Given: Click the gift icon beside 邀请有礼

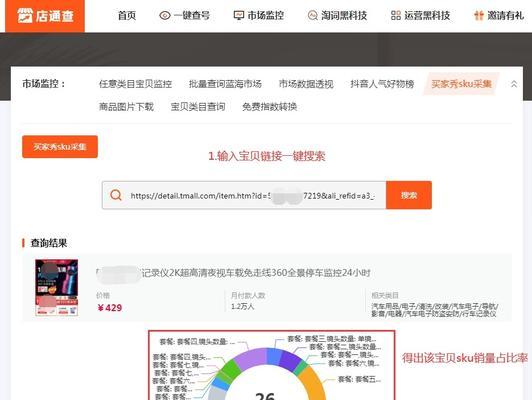Looking at the screenshot, I should [478, 16].
